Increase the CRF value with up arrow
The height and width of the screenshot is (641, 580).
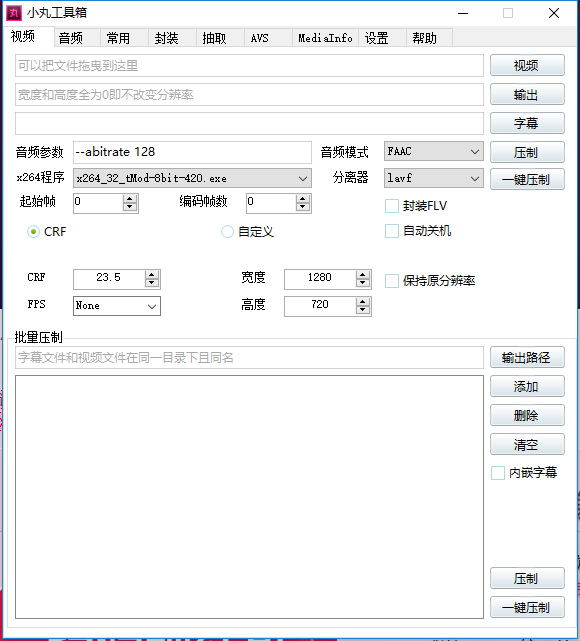pos(152,275)
